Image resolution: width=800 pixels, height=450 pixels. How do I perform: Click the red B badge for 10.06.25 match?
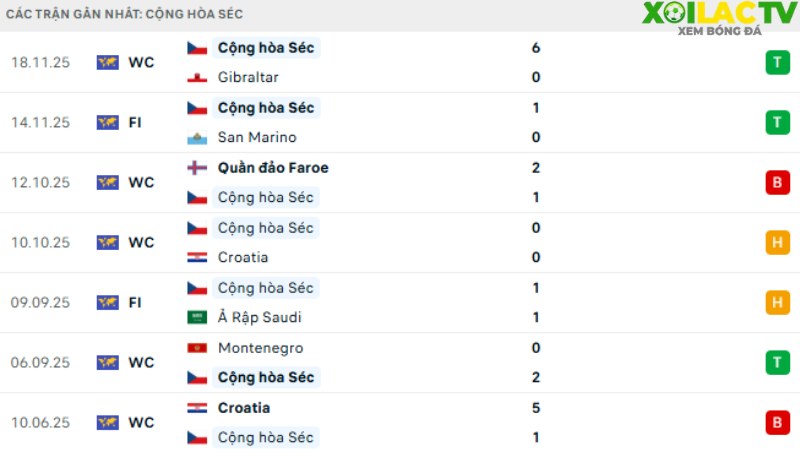(777, 423)
